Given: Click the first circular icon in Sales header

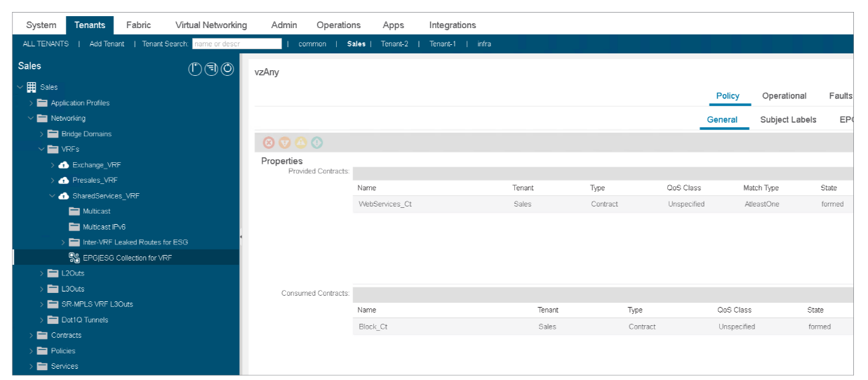Looking at the screenshot, I should (196, 69).
